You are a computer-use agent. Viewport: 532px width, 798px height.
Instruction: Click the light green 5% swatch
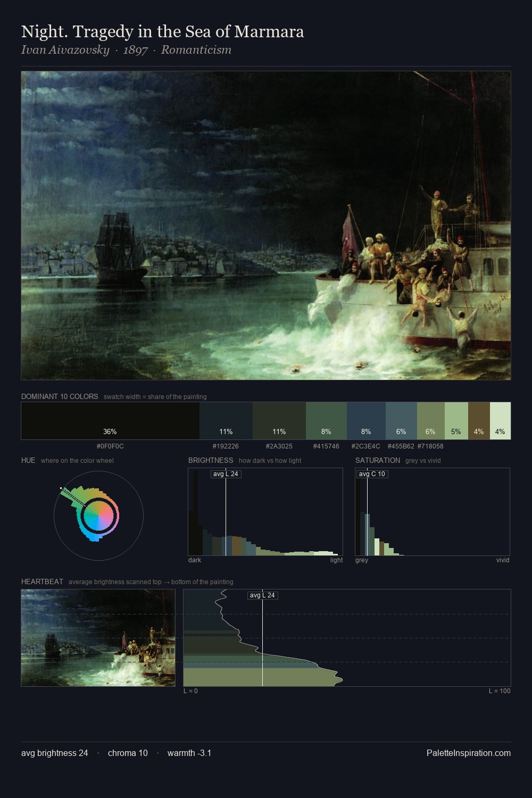(456, 421)
